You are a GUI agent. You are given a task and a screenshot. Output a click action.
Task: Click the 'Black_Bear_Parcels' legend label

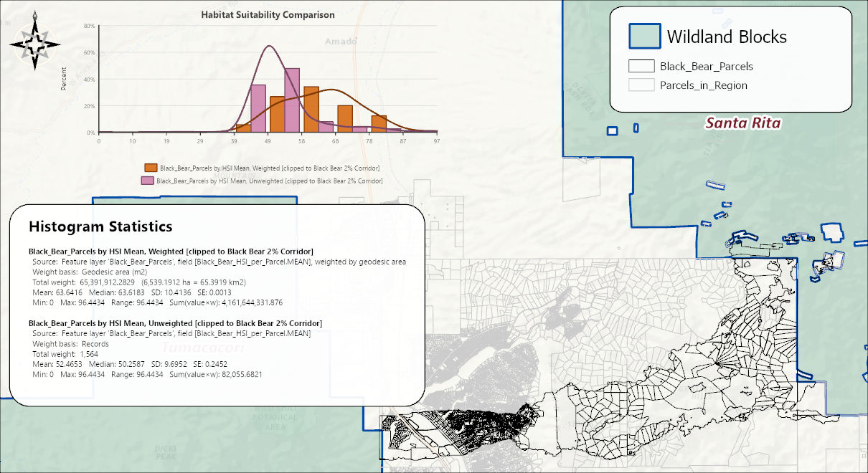coord(706,66)
